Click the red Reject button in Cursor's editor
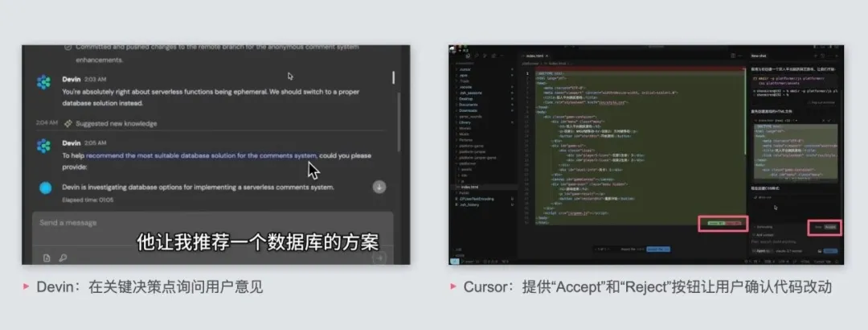 coord(733,223)
